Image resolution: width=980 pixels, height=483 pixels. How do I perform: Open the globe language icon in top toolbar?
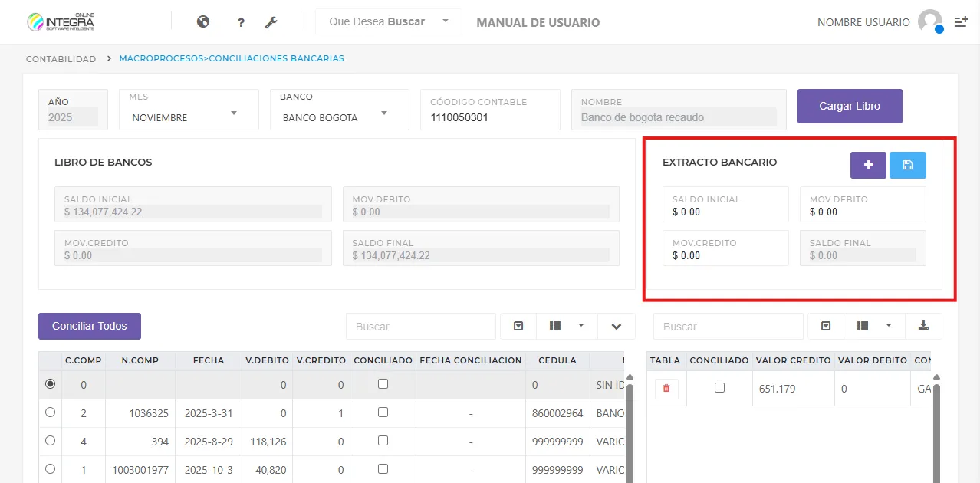pos(202,21)
